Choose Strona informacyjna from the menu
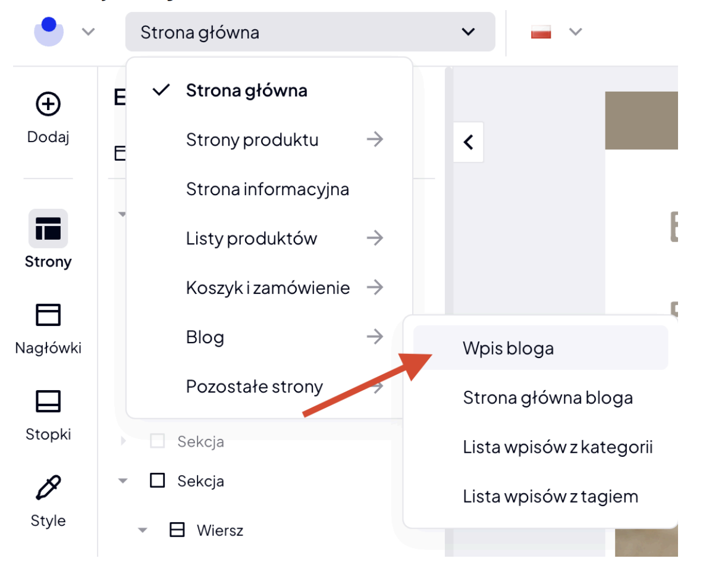Image resolution: width=728 pixels, height=571 pixels. [269, 189]
